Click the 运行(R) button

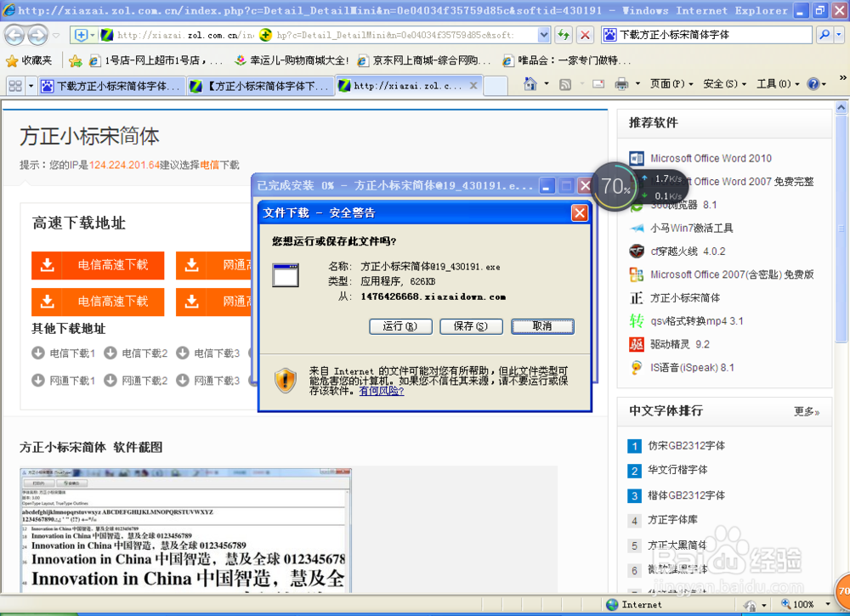pyautogui.click(x=400, y=326)
